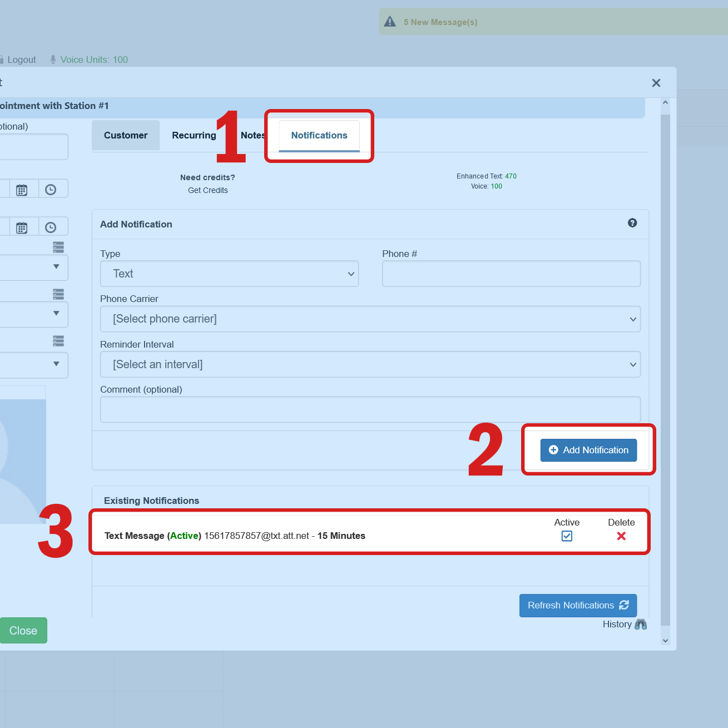Screen dimensions: 728x728
Task: Select the Notifications tab
Action: pyautogui.click(x=319, y=135)
